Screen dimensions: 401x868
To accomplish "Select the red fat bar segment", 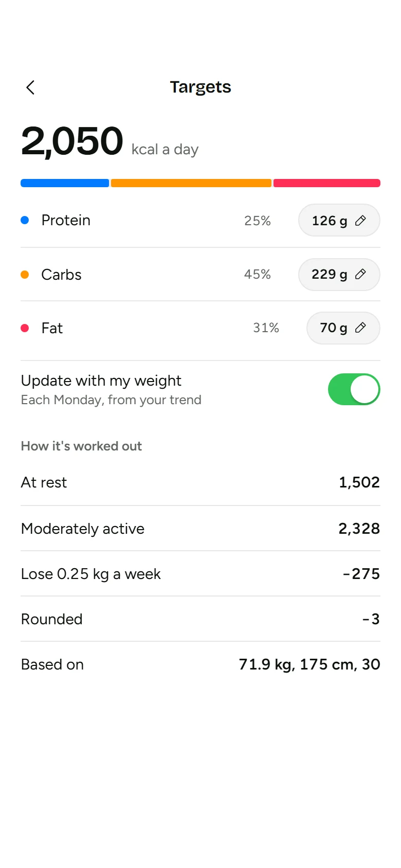I will coord(327,183).
